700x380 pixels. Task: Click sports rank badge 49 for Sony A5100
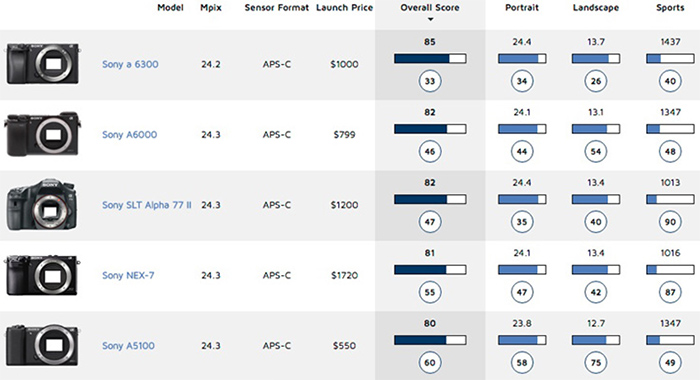pos(670,363)
